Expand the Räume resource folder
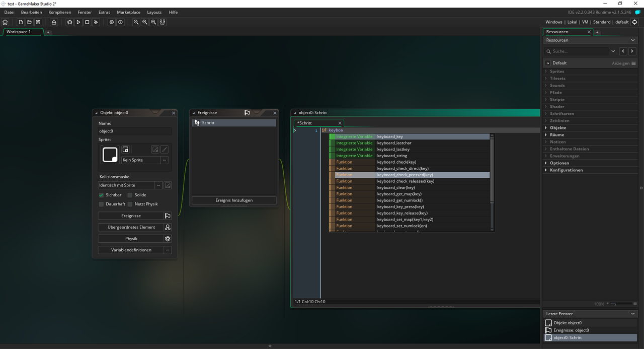This screenshot has height=349, width=644. (546, 135)
